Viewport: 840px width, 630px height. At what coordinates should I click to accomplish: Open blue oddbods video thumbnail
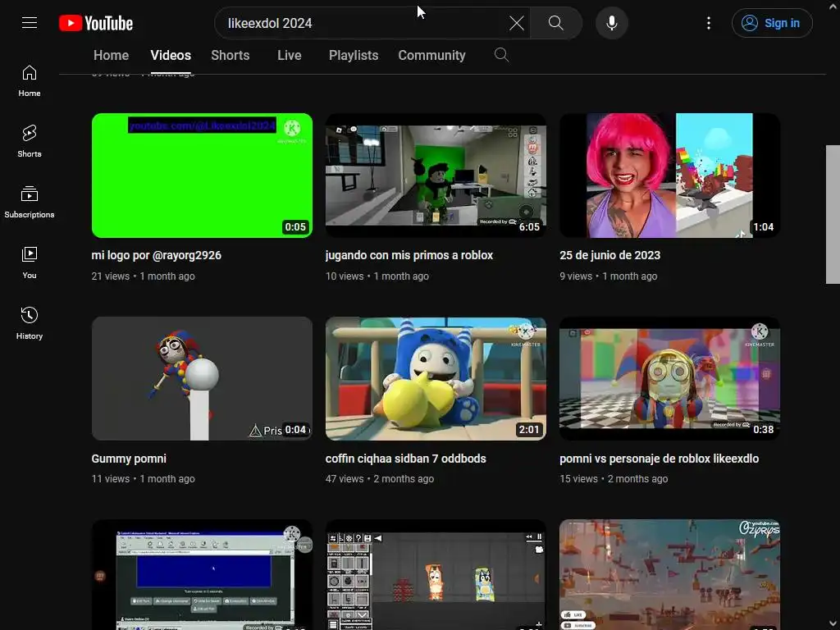(436, 378)
